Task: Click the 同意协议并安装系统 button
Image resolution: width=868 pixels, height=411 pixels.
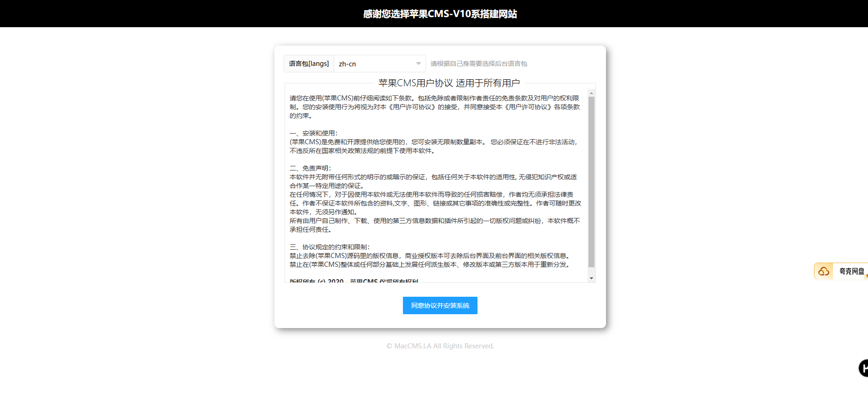Action: (440, 305)
